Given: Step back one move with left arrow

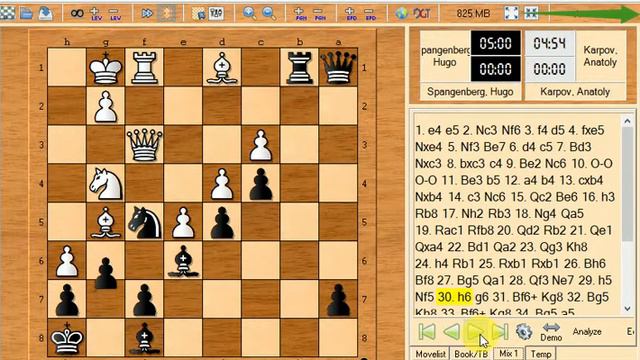Looking at the screenshot, I should click(451, 331).
